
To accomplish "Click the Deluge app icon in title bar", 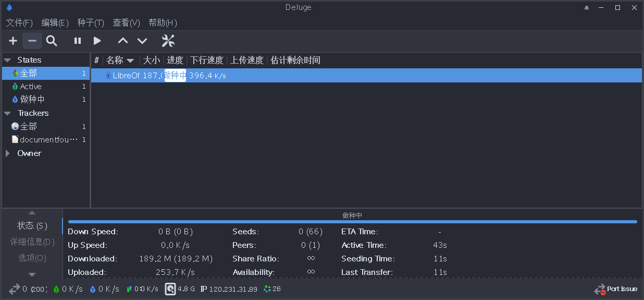I will (9, 7).
